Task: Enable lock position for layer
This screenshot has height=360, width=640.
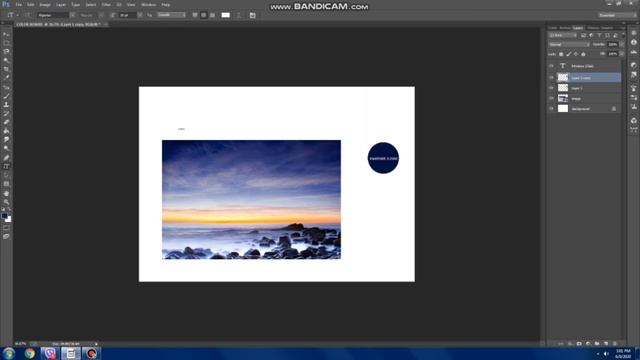Action: 576,54
